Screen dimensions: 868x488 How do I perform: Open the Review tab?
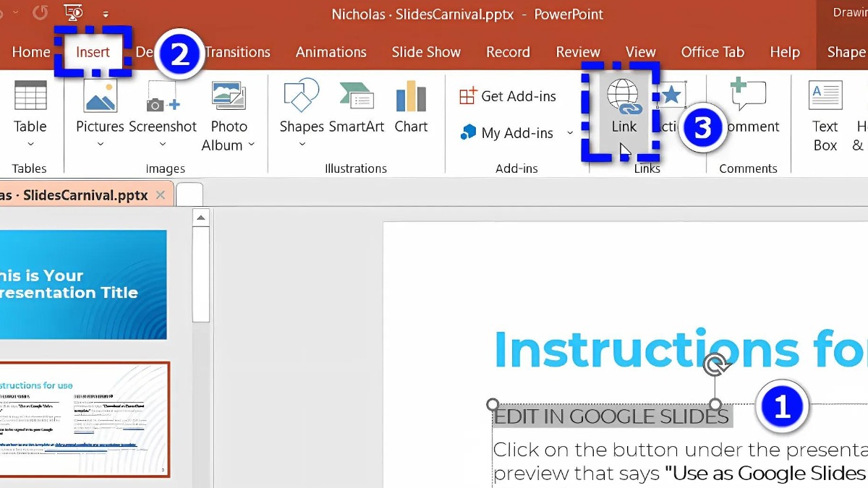tap(578, 52)
